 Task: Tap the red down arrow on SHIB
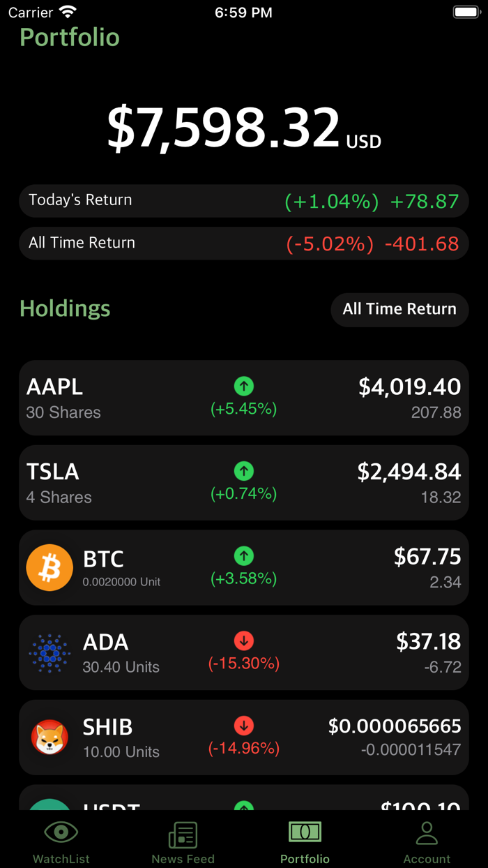point(244,726)
